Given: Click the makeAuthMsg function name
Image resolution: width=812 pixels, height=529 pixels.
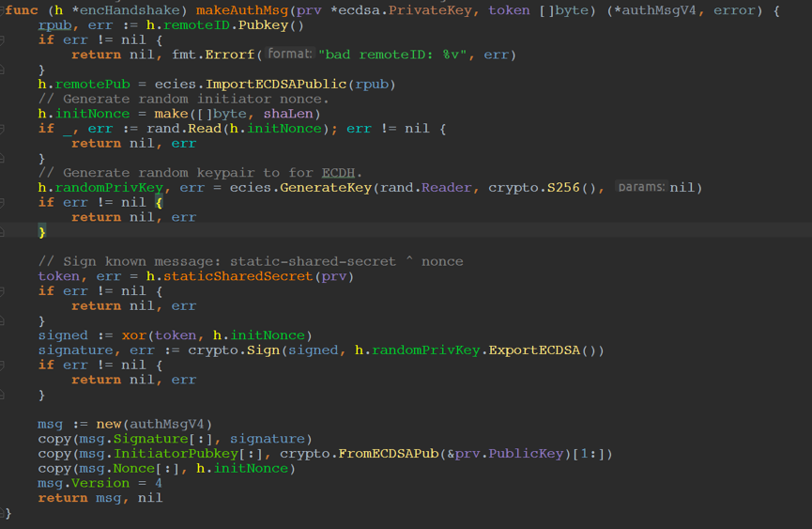Looking at the screenshot, I should [242, 10].
